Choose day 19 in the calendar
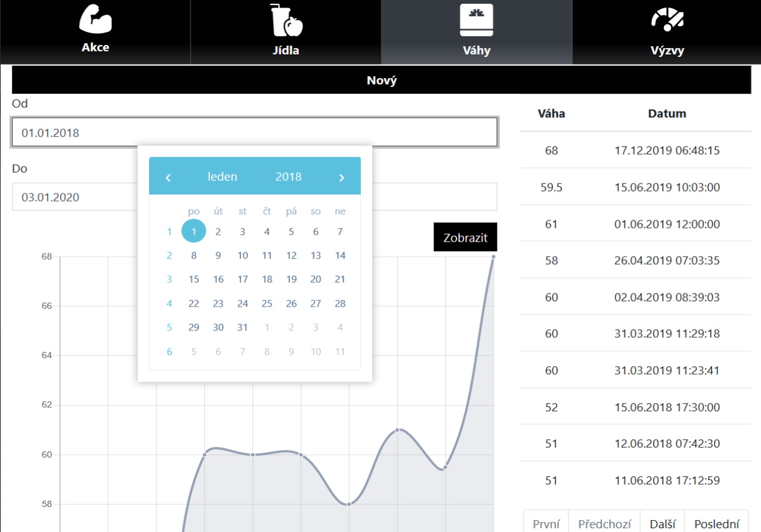The height and width of the screenshot is (532, 761). coord(291,279)
